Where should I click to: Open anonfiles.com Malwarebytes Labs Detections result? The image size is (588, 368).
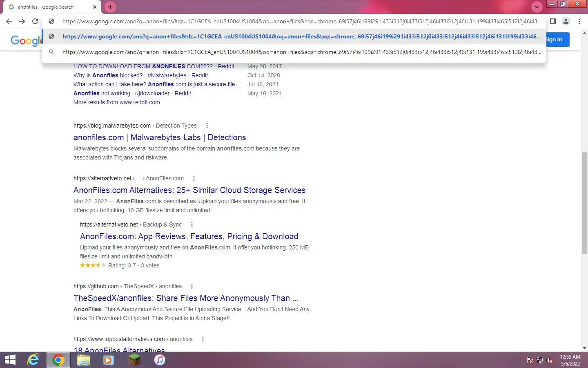[x=160, y=137]
